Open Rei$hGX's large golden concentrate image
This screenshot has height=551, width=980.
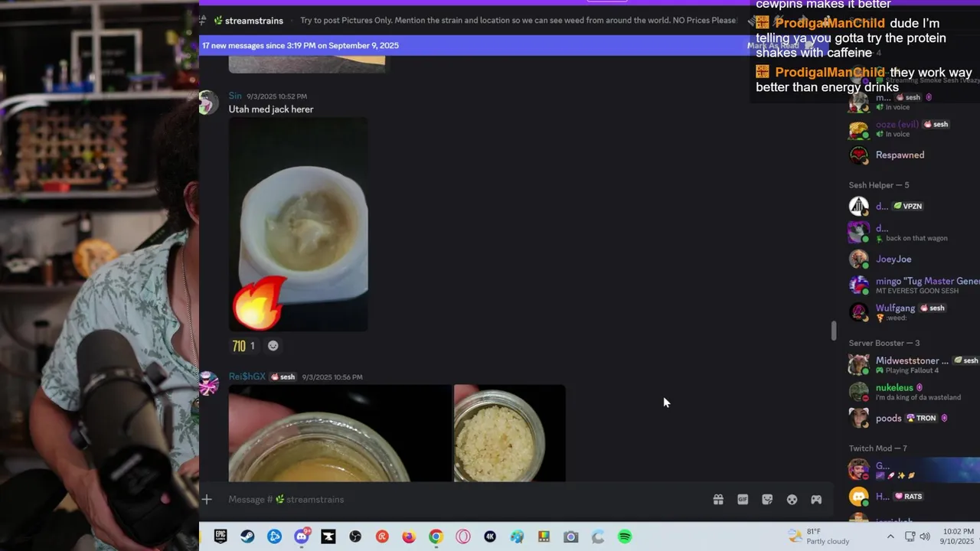tap(340, 433)
